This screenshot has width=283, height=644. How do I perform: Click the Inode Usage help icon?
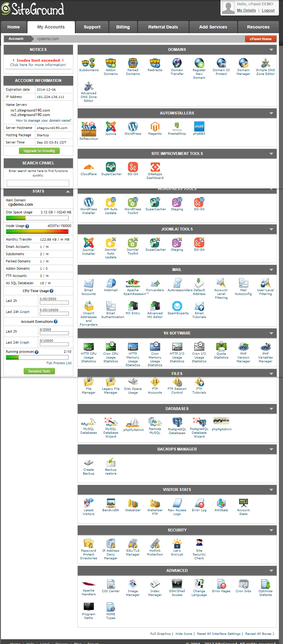27,226
